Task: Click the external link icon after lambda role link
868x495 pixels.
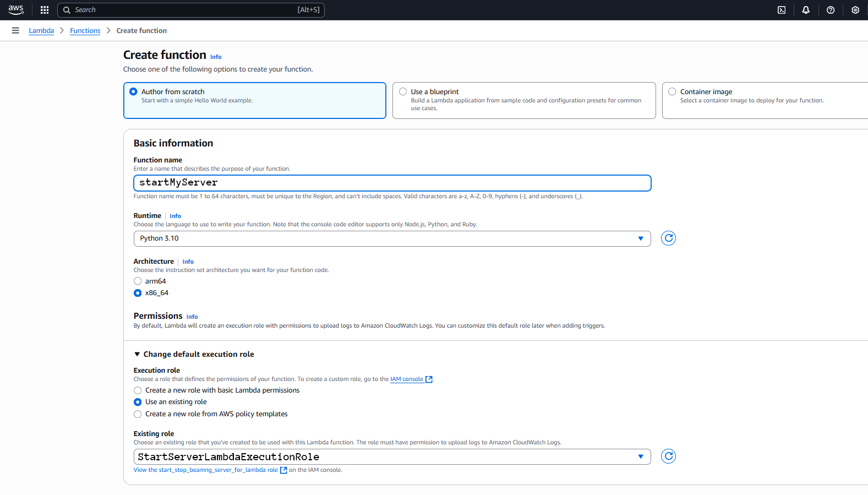Action: coord(283,470)
